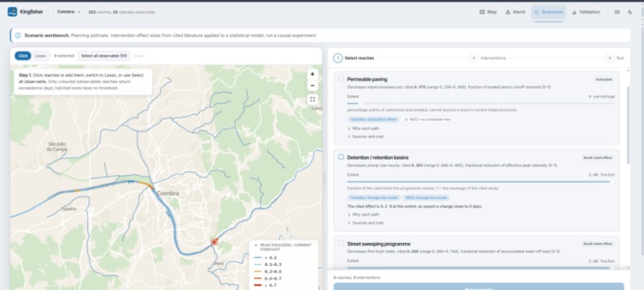The image size is (644, 290).
Task: Open the Map tab
Action: pos(488,12)
